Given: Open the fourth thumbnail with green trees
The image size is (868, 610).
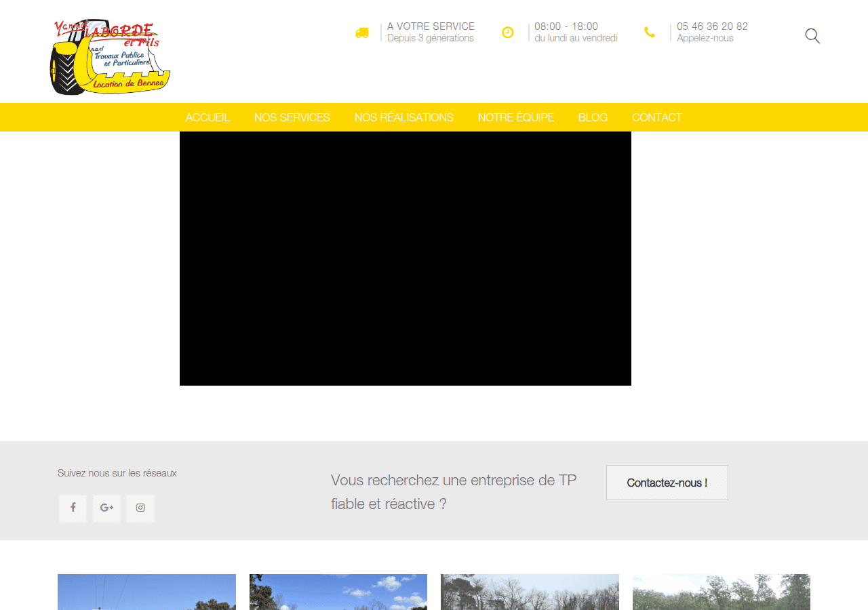Looking at the screenshot, I should click(x=722, y=592).
